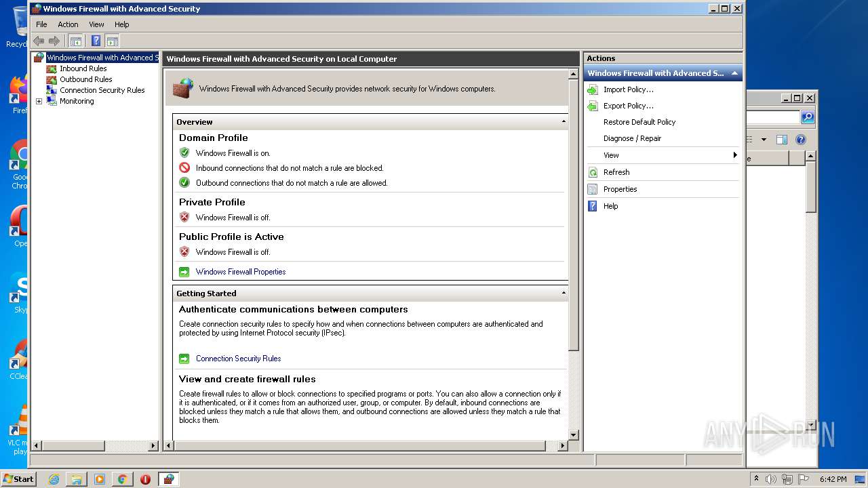The image size is (868, 488).
Task: Click the Windows Firewall taskbar button
Action: click(x=168, y=479)
